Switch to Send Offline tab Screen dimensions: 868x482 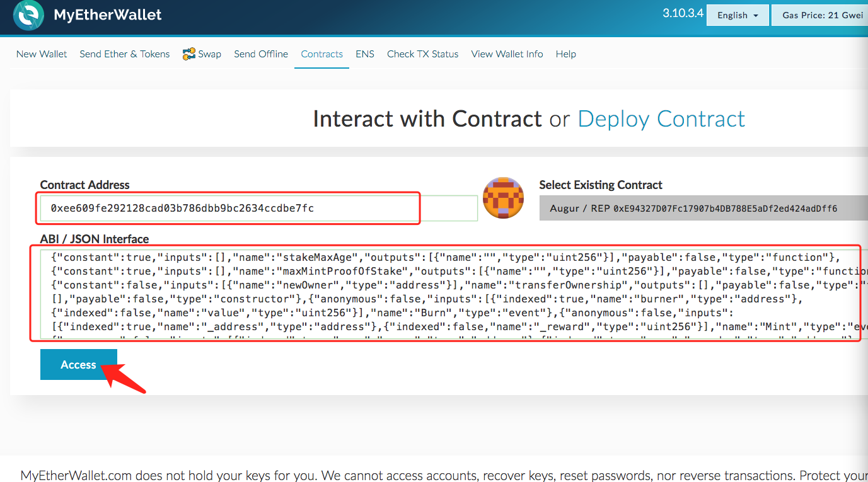tap(261, 54)
